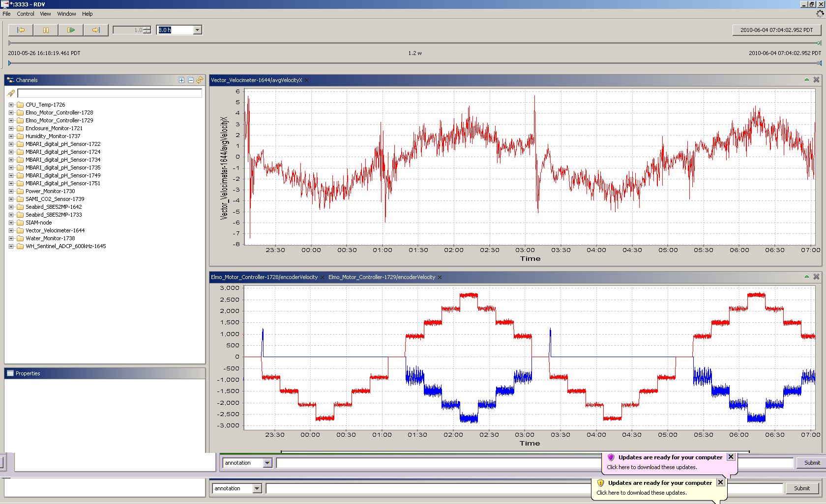Screen dimensions: 826x504
Task: Open the View menu
Action: click(x=45, y=14)
